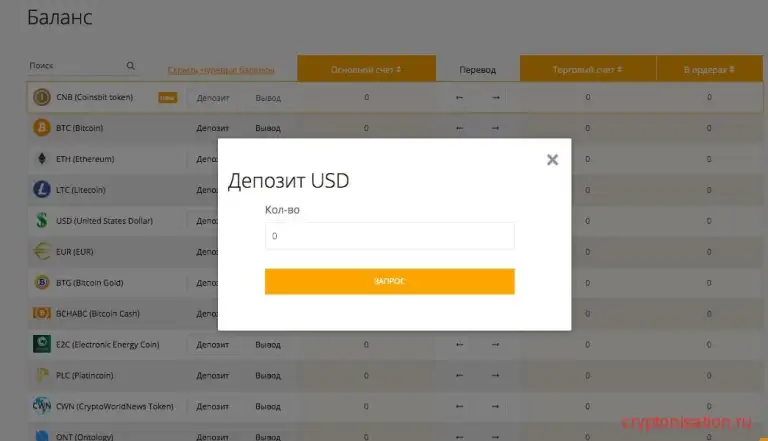Click the search magnifier icon
Screen dimensions: 768x441
(x=130, y=66)
